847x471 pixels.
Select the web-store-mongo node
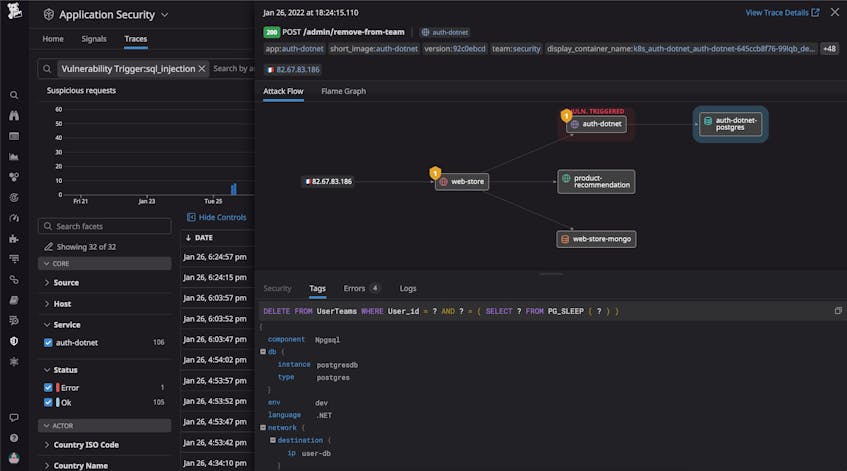point(596,239)
